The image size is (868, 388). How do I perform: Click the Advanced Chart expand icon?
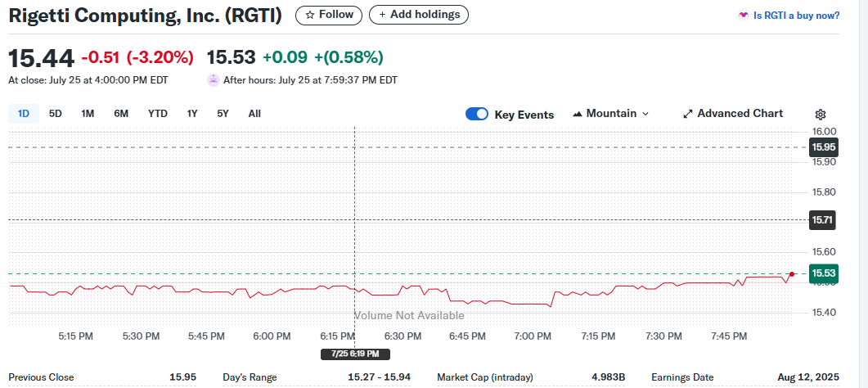point(688,114)
